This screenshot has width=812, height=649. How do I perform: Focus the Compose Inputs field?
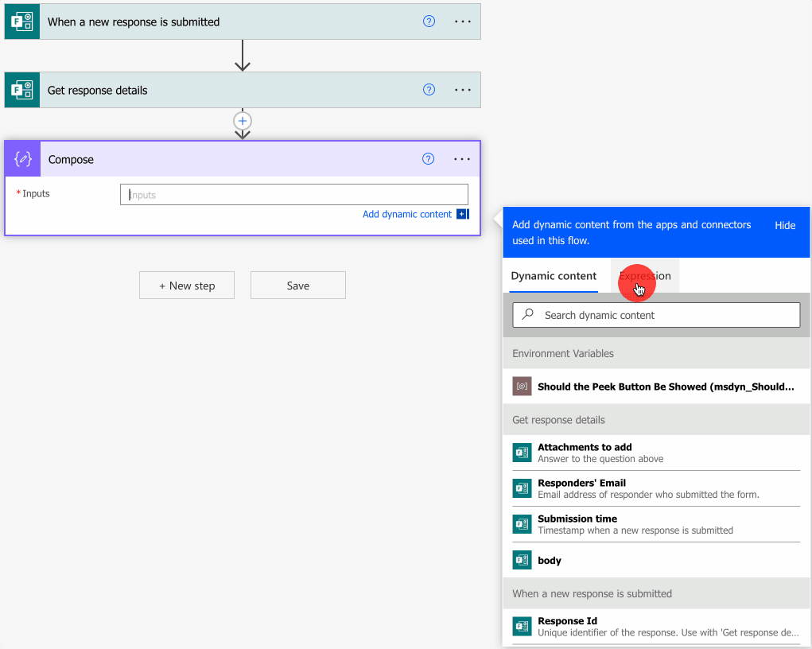click(x=294, y=195)
